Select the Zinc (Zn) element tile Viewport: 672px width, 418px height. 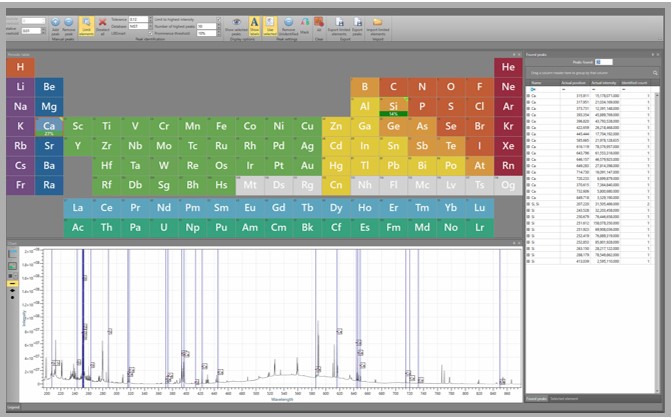click(x=336, y=126)
